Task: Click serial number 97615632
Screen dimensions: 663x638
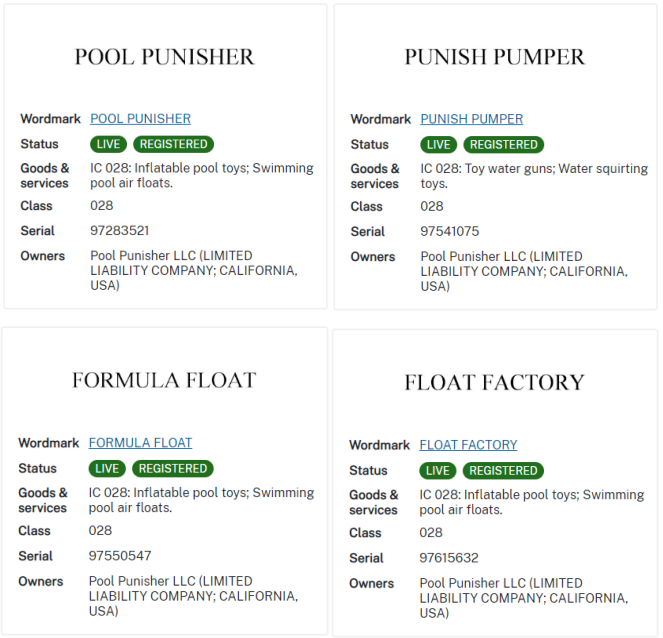Action: point(449,558)
